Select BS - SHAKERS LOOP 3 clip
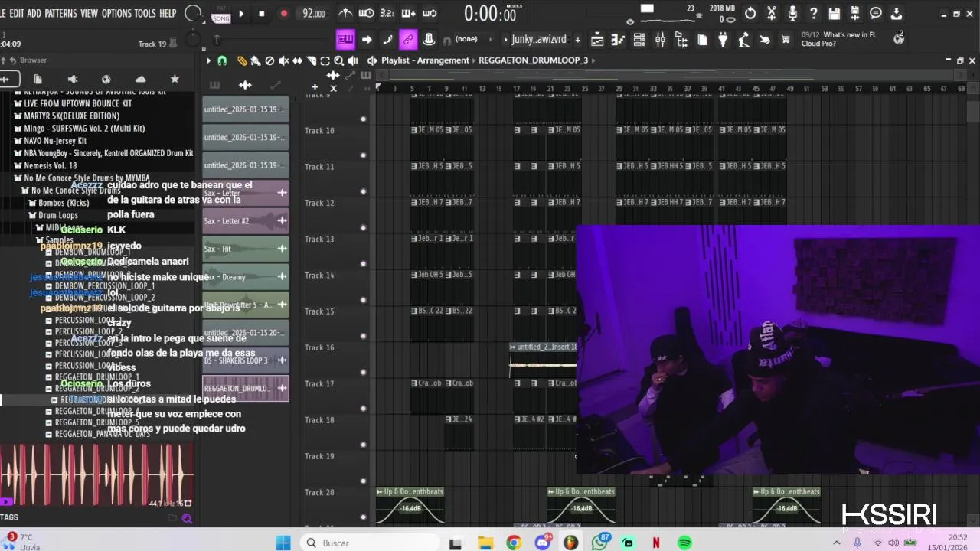The image size is (980, 551). tap(246, 360)
